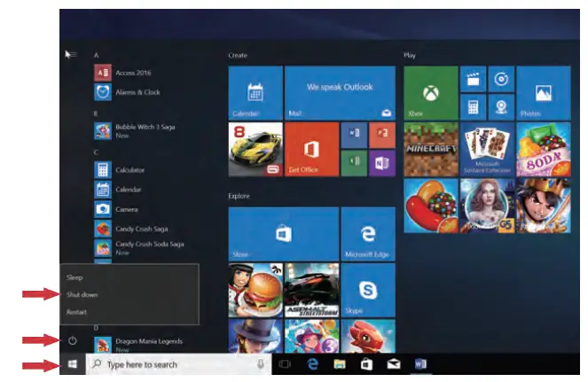This screenshot has width=588, height=382.
Task: Open the Microsoft Edge tile
Action: tap(368, 234)
